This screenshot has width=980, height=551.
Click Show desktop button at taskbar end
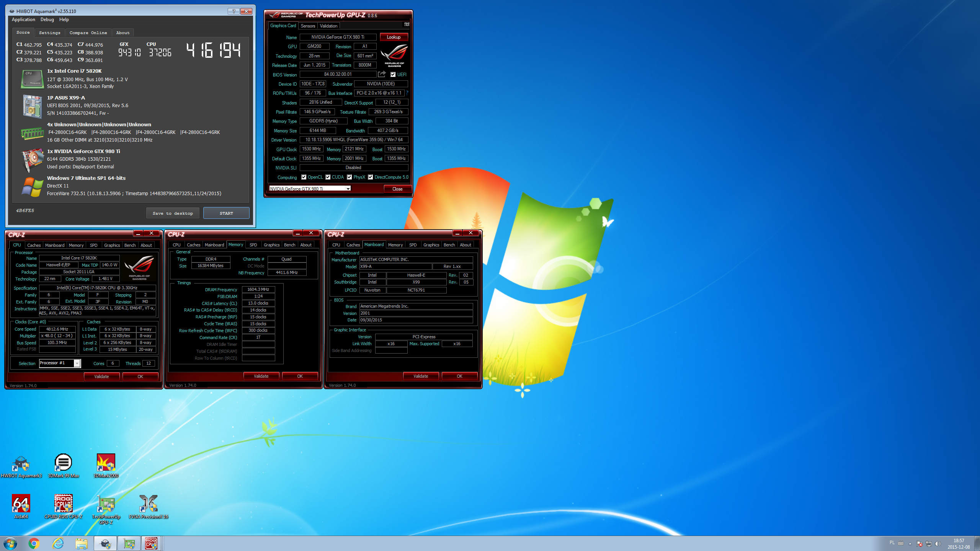tap(977, 543)
